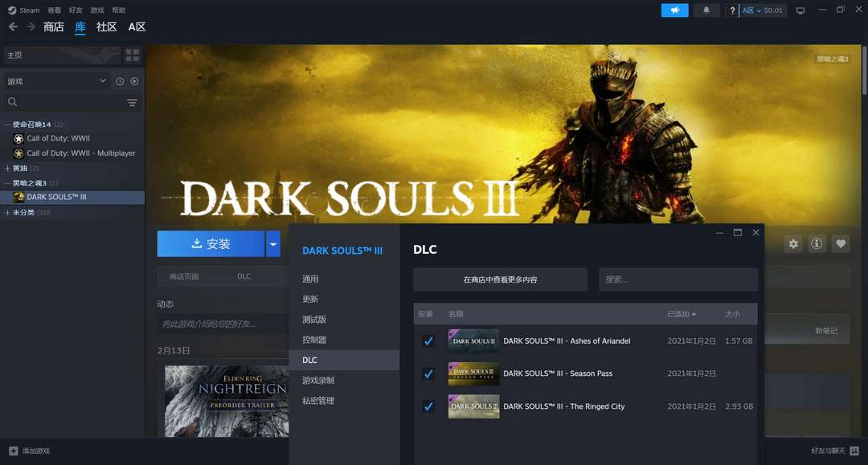The width and height of the screenshot is (868, 465).
Task: Open 通用 properties section
Action: click(x=344, y=279)
